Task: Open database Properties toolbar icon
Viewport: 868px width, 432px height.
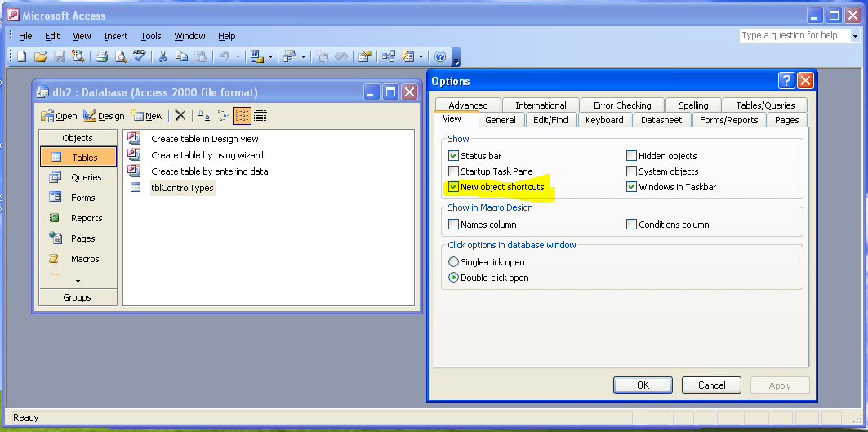Action: 364,56
